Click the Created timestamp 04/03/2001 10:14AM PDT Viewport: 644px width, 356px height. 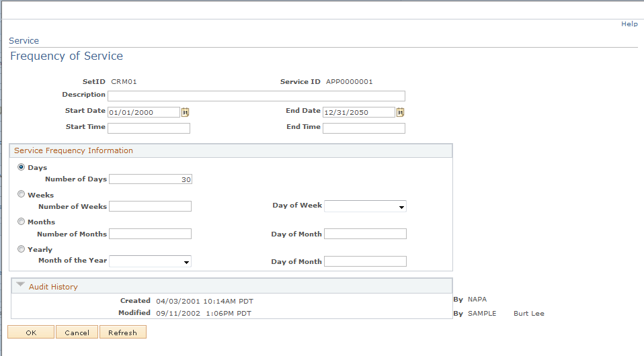click(204, 301)
